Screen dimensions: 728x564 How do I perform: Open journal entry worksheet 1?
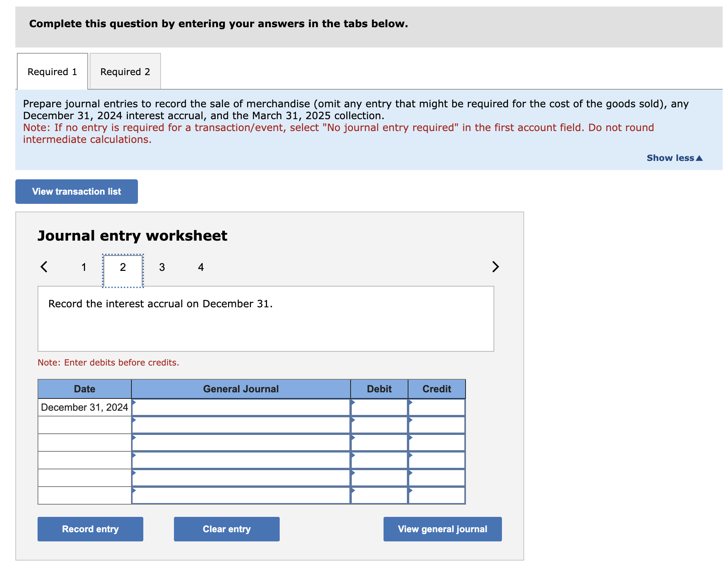click(x=84, y=267)
